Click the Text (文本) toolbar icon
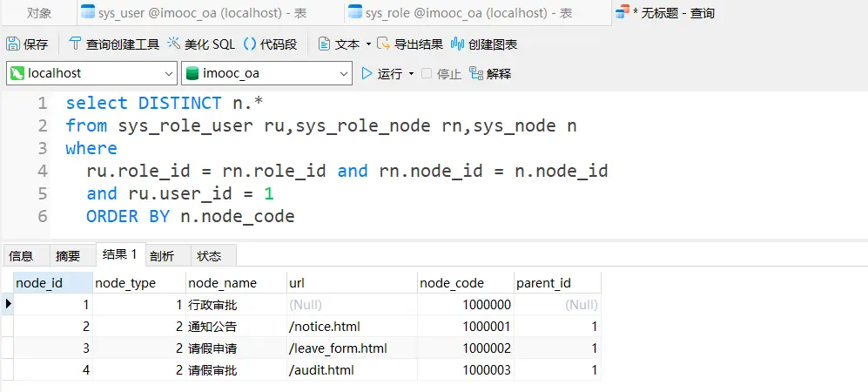Image resolution: width=868 pixels, height=392 pixels. pyautogui.click(x=325, y=44)
